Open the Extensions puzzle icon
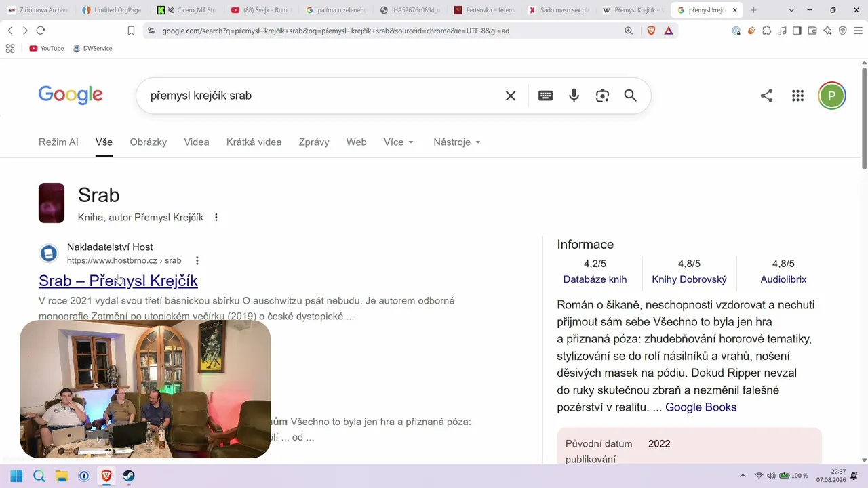This screenshot has height=488, width=868. click(767, 30)
